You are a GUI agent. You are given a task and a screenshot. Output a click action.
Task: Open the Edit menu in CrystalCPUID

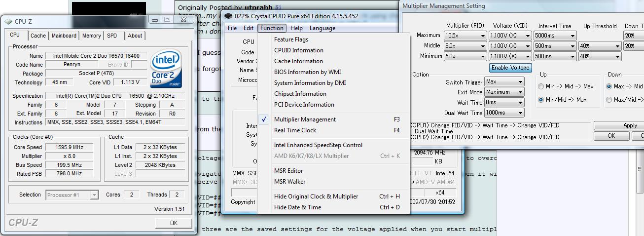click(249, 28)
